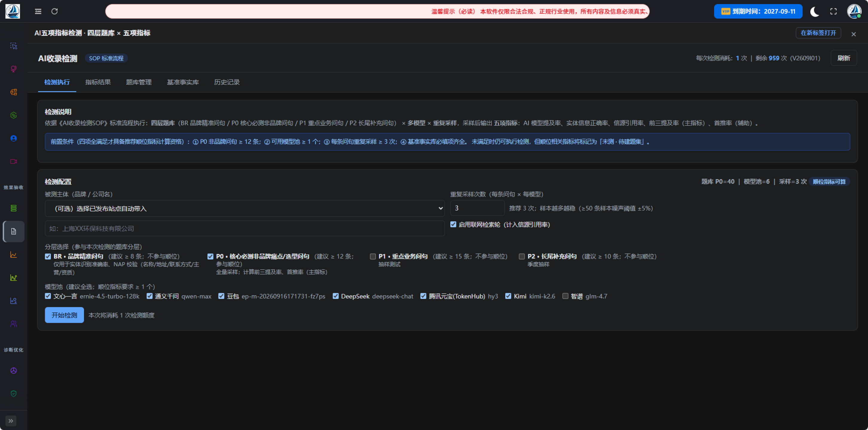Enable the 智谱 glm-4.7 model checkbox
868x430 pixels.
[565, 296]
